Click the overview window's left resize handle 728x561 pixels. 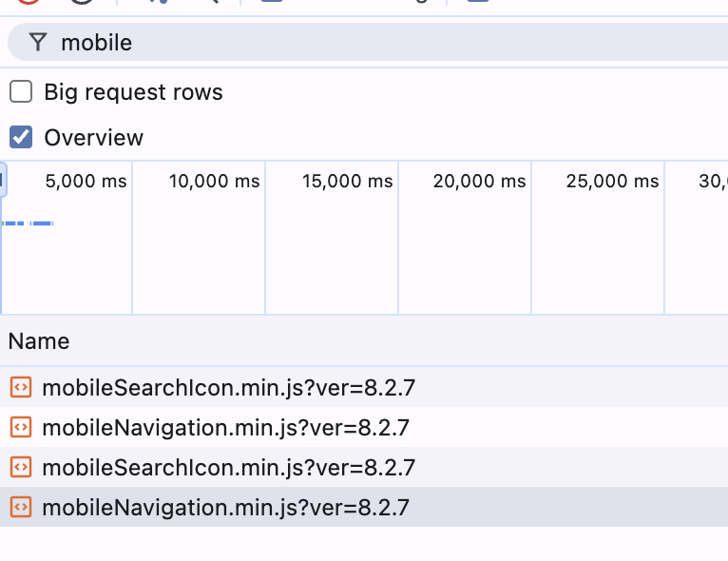coord(3,180)
